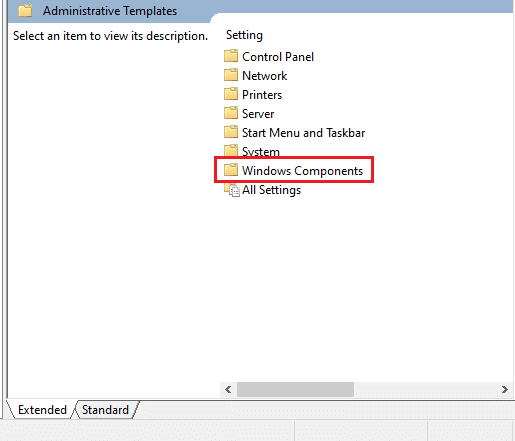Click the Windows Components folder icon
This screenshot has width=515, height=441.
coord(231,170)
